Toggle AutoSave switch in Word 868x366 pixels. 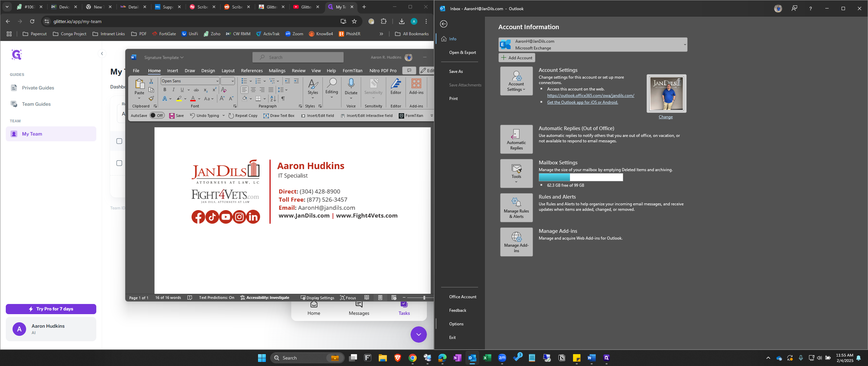click(x=157, y=116)
